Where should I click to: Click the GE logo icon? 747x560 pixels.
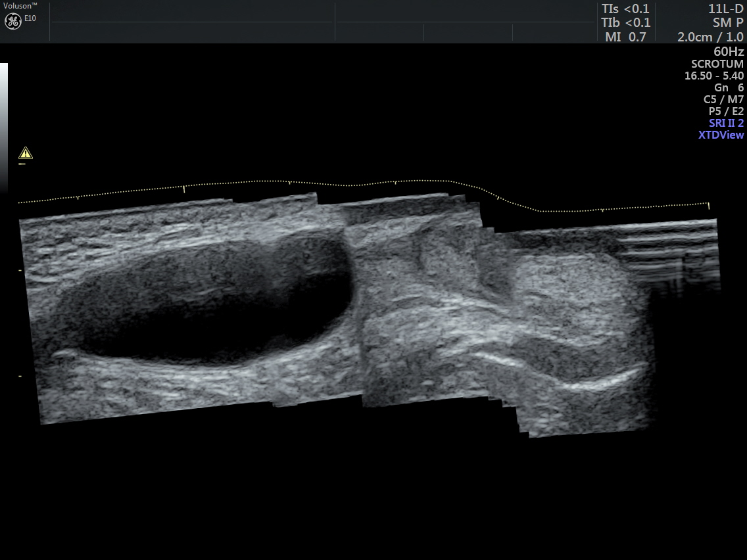12,20
